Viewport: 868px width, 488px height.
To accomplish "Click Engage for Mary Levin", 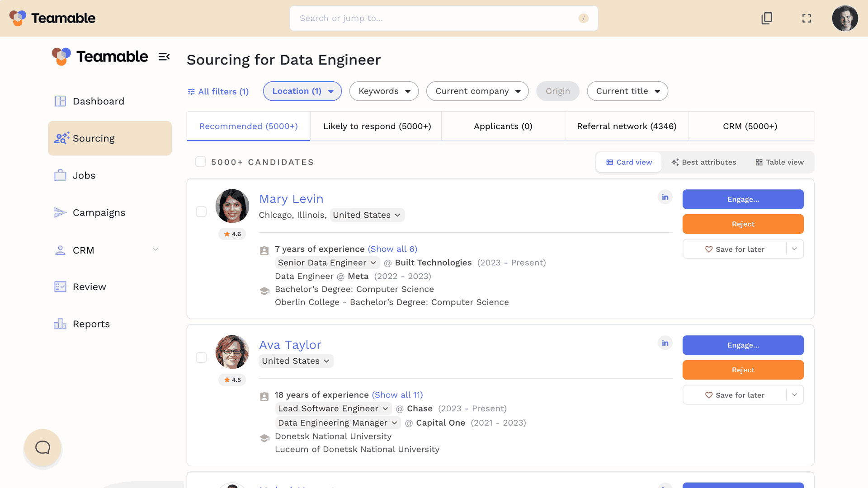I will click(x=743, y=199).
